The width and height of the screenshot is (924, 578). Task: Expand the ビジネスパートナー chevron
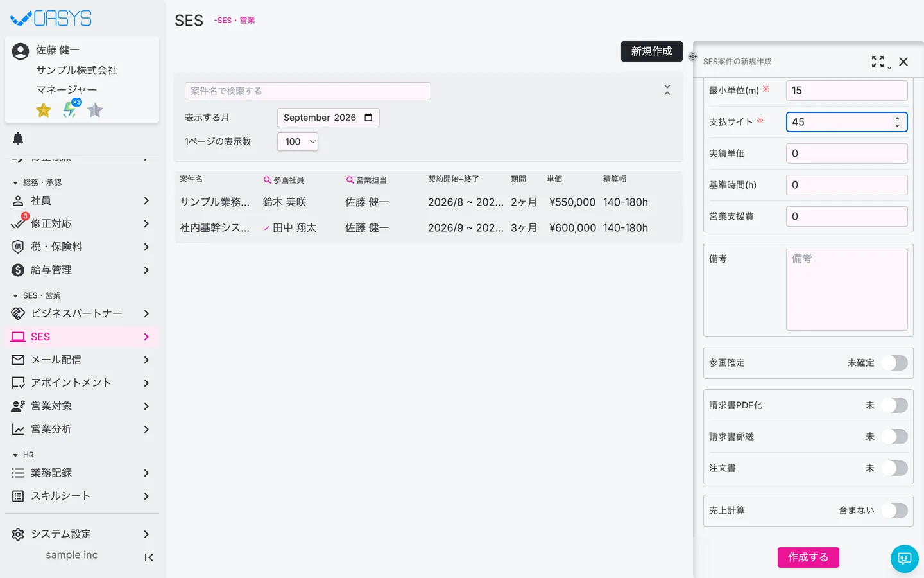click(x=146, y=313)
